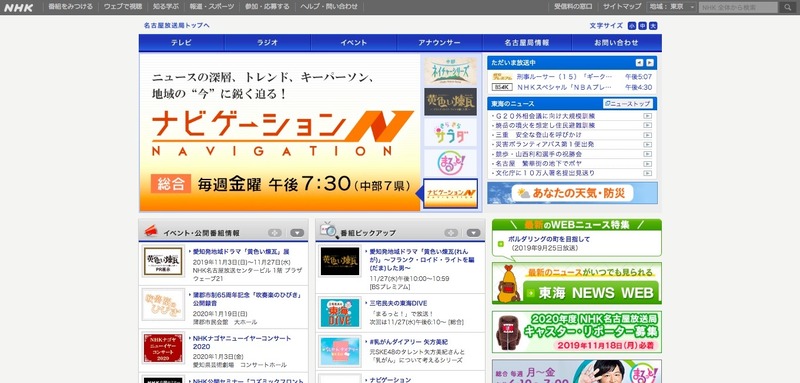Open the あなたの天気・防災 banner
The width and height of the screenshot is (800, 383).
[x=572, y=193]
